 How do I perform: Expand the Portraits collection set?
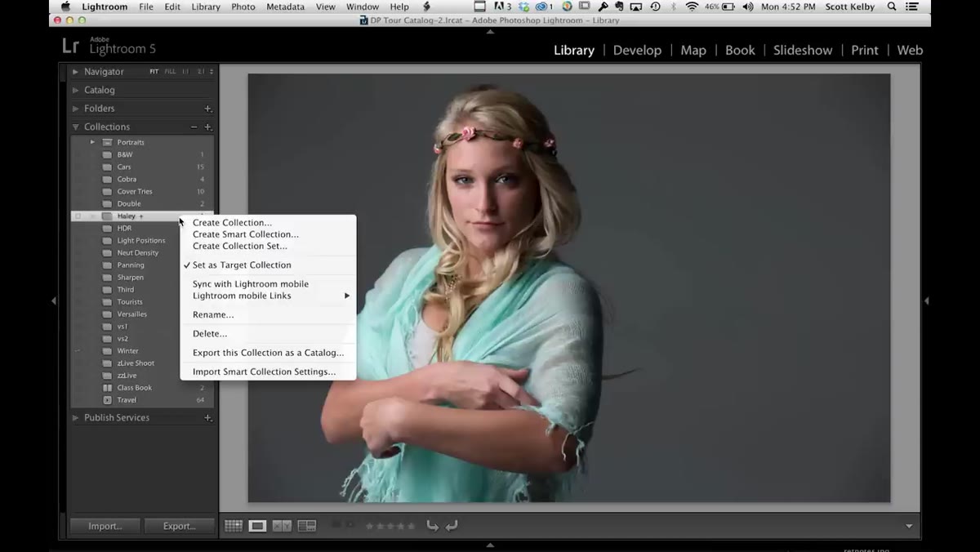coord(92,142)
